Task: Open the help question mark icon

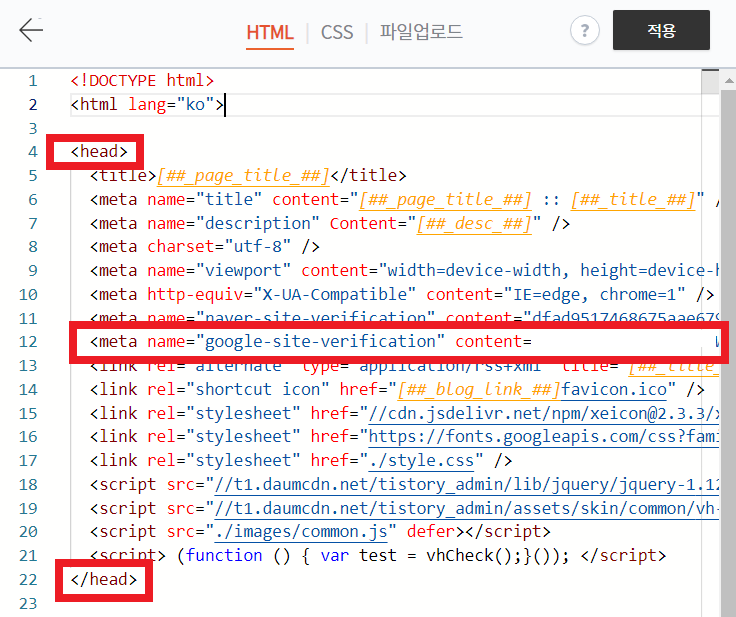Action: (584, 31)
